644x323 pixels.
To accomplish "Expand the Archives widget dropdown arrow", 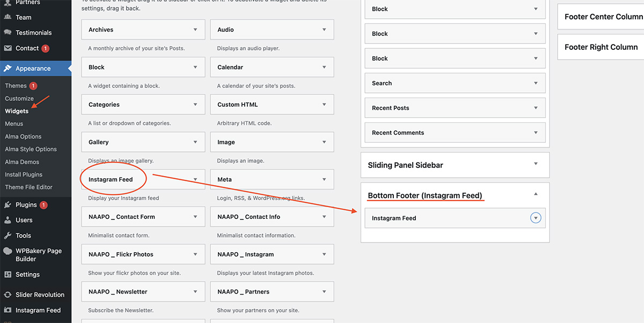I will pos(195,30).
